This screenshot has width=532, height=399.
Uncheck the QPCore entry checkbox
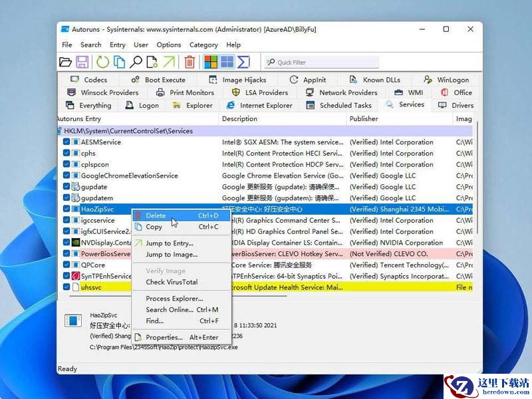[66, 265]
